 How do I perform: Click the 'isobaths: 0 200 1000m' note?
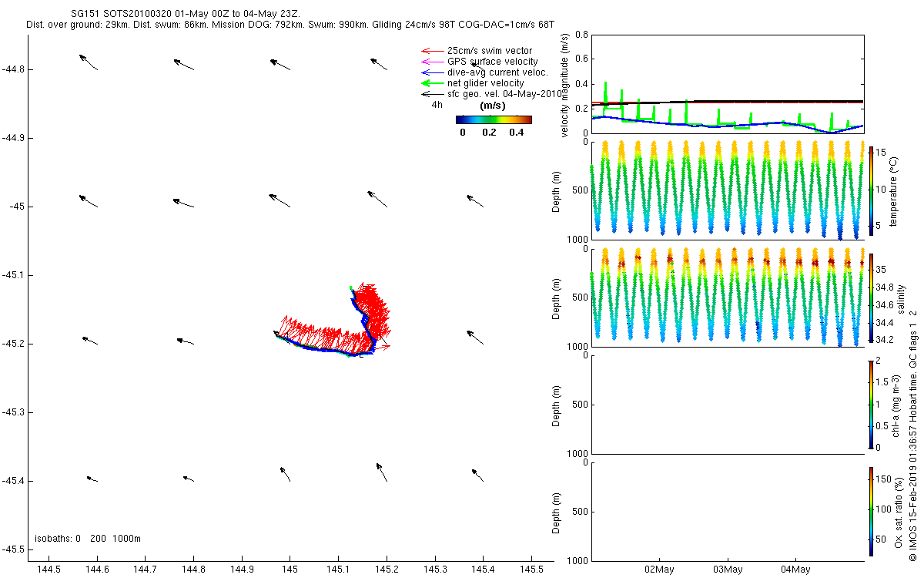point(88,539)
